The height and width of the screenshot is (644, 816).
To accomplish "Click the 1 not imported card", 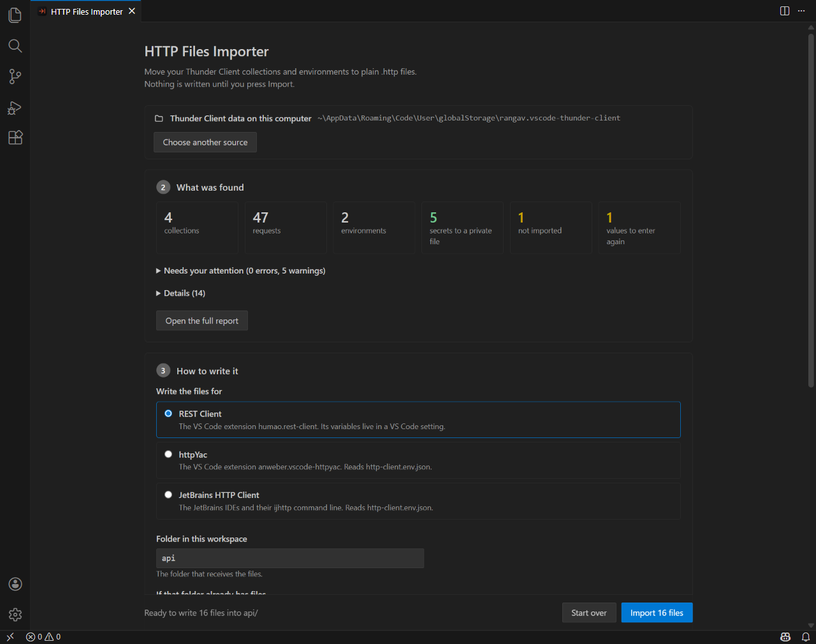I will [x=551, y=228].
